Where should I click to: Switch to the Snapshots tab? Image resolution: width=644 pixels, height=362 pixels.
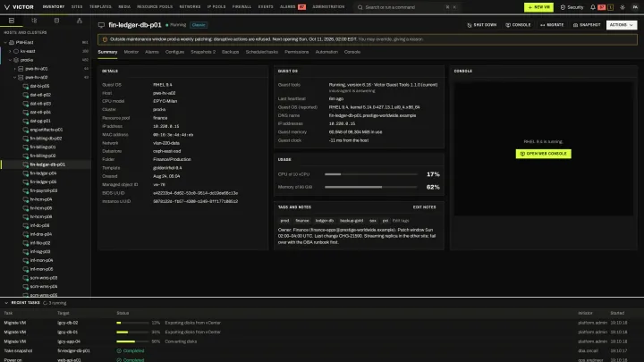203,52
